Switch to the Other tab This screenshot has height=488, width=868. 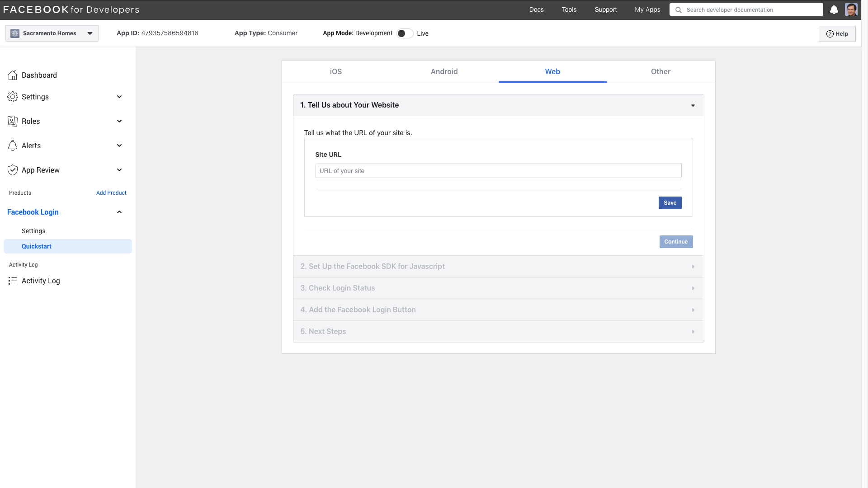[x=660, y=72]
